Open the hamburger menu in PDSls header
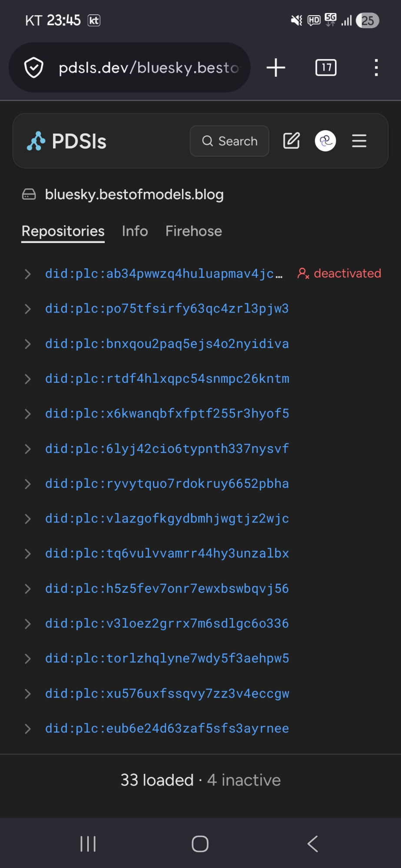The width and height of the screenshot is (401, 868). (x=359, y=141)
